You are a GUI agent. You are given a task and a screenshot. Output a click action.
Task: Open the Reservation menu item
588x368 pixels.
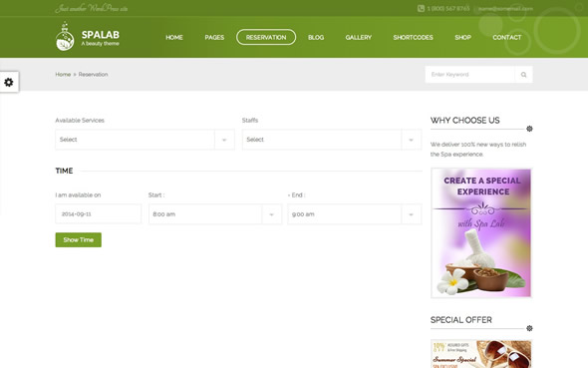(266, 37)
